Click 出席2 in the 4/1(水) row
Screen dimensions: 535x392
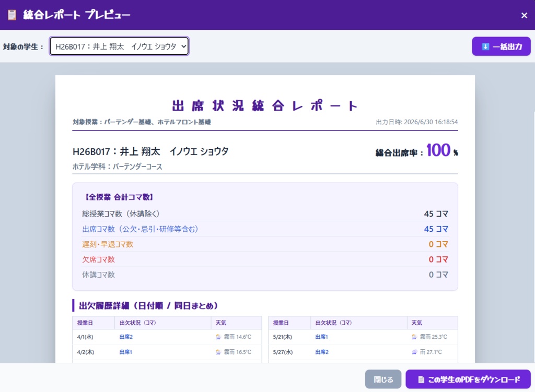(x=126, y=337)
